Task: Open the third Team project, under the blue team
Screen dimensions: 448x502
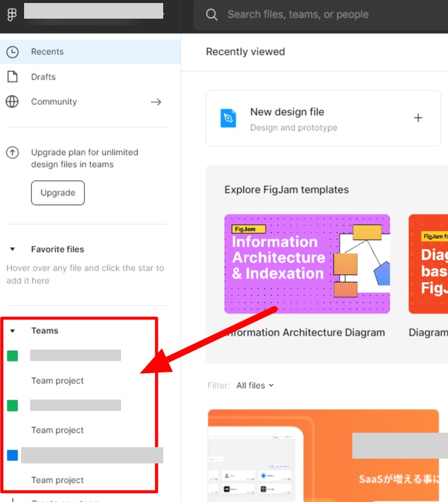Action: (57, 480)
